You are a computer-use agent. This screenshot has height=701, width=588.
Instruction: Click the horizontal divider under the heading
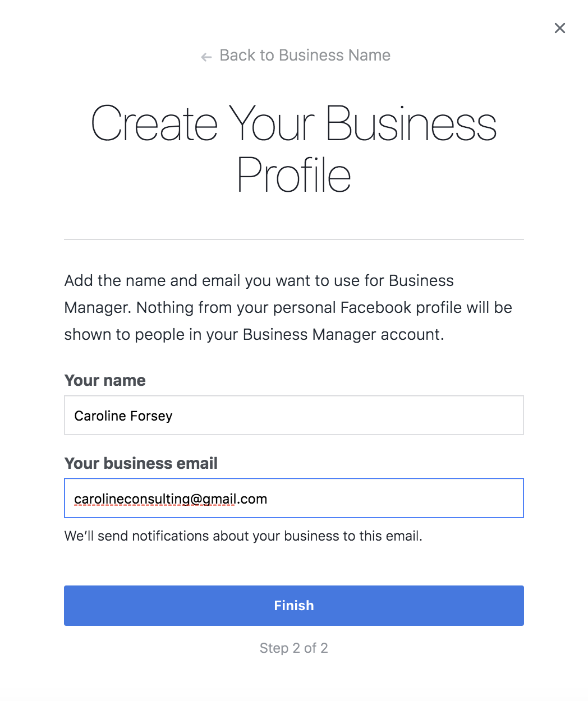294,239
